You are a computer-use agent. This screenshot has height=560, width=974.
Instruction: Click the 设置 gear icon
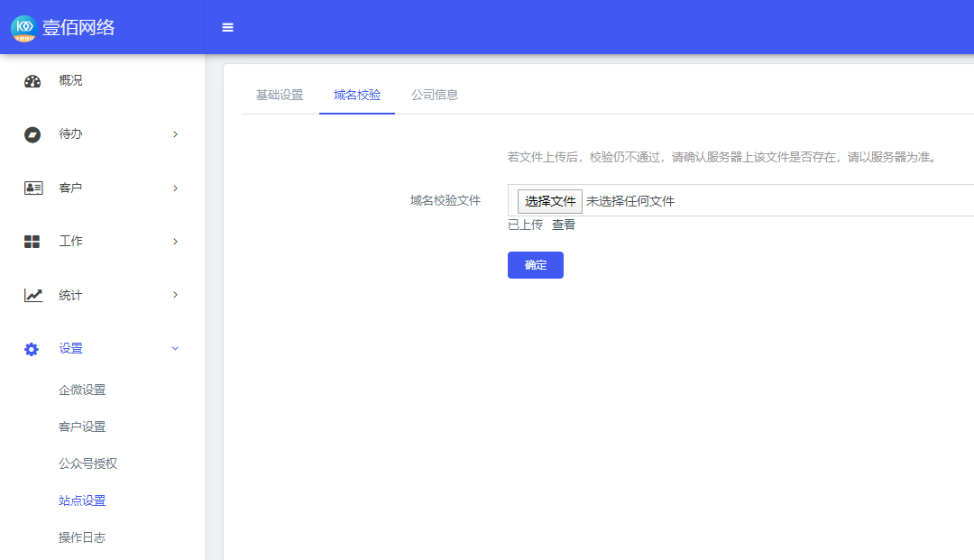point(31,349)
